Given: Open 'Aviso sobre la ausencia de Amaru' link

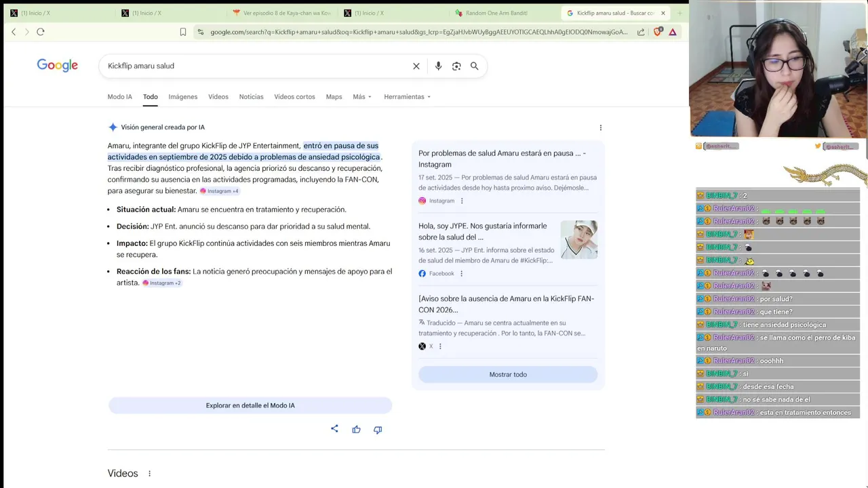Looking at the screenshot, I should (x=506, y=304).
